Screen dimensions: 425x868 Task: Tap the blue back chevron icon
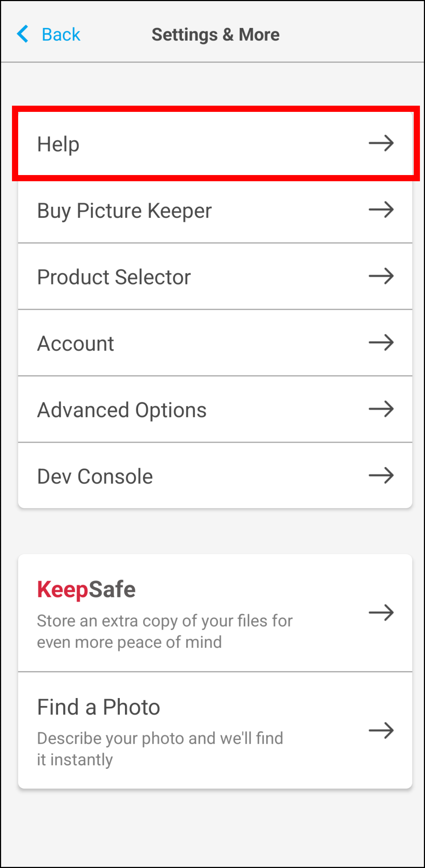pyautogui.click(x=23, y=34)
